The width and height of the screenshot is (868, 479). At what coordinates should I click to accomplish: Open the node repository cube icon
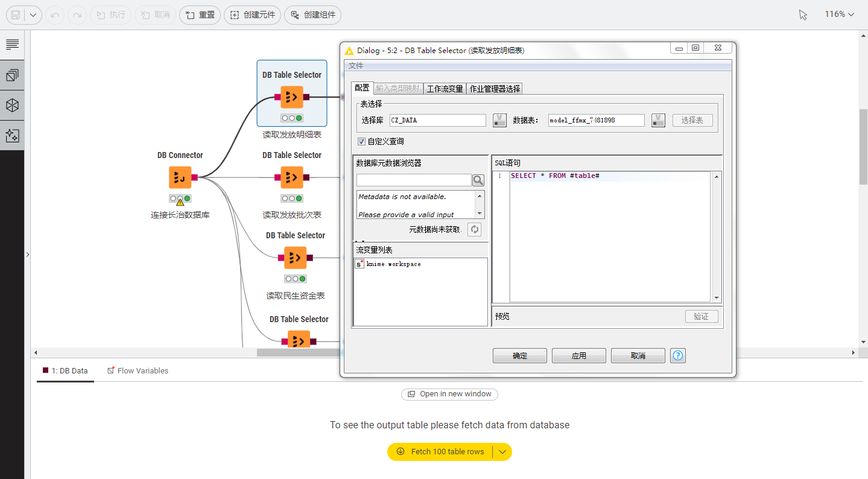tap(12, 106)
